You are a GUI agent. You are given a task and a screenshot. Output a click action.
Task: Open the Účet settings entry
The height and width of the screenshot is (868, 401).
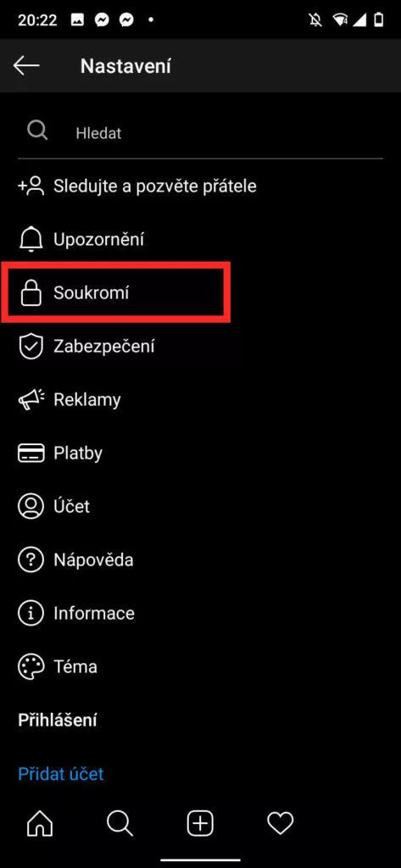(x=200, y=507)
